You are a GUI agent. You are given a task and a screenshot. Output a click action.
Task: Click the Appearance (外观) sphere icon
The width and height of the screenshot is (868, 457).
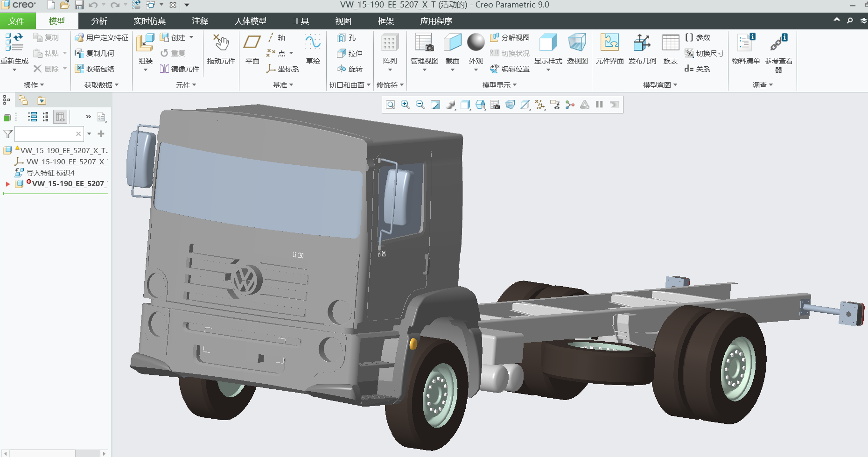pos(476,42)
